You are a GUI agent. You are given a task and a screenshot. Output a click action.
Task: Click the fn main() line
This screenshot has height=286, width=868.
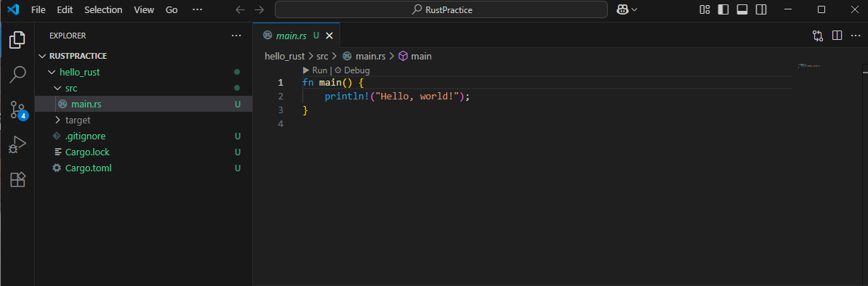[333, 83]
